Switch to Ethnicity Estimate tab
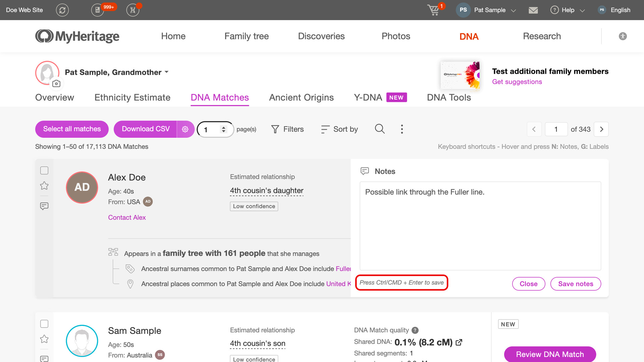The image size is (644, 362). tap(132, 98)
